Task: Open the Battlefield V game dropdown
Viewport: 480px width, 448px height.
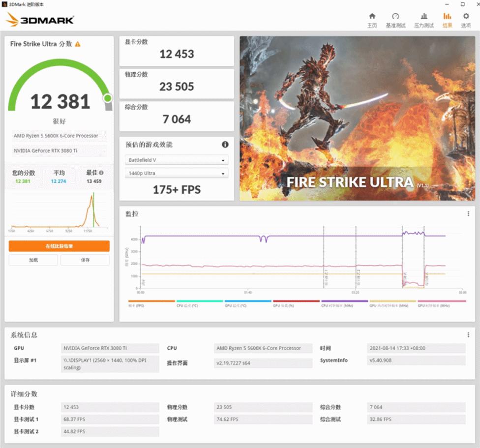Action: point(177,160)
